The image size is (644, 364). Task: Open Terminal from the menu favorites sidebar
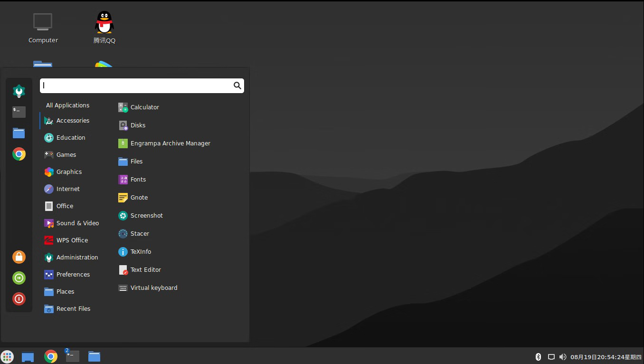click(19, 112)
